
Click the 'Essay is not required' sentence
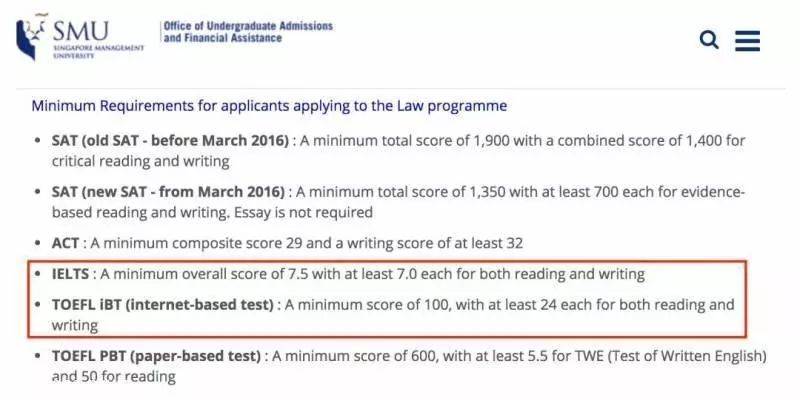coord(304,212)
